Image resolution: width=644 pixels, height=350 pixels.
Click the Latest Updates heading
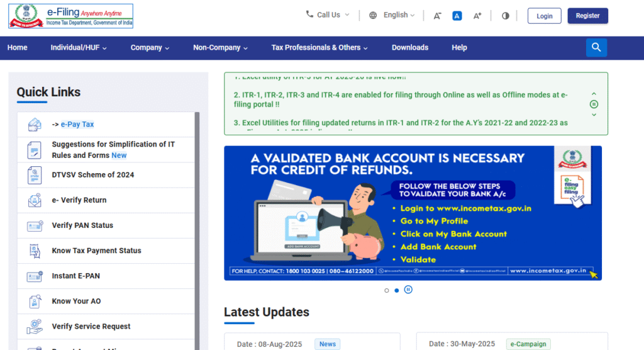click(267, 312)
